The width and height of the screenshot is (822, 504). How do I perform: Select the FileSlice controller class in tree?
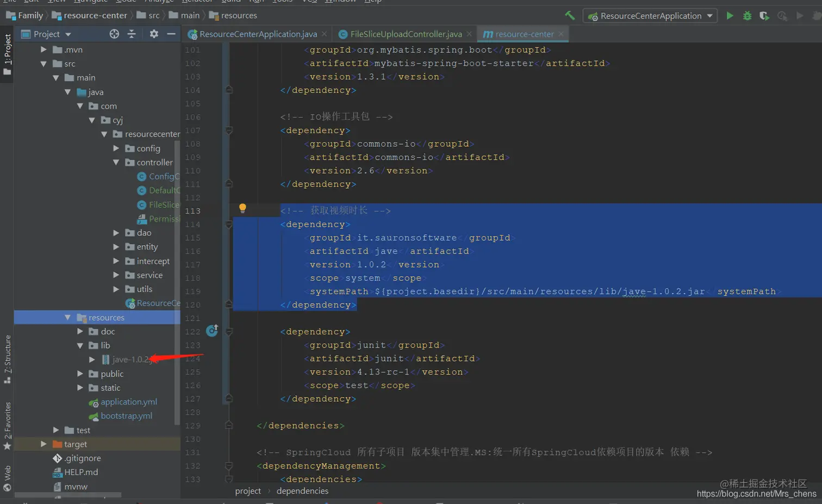pyautogui.click(x=158, y=204)
